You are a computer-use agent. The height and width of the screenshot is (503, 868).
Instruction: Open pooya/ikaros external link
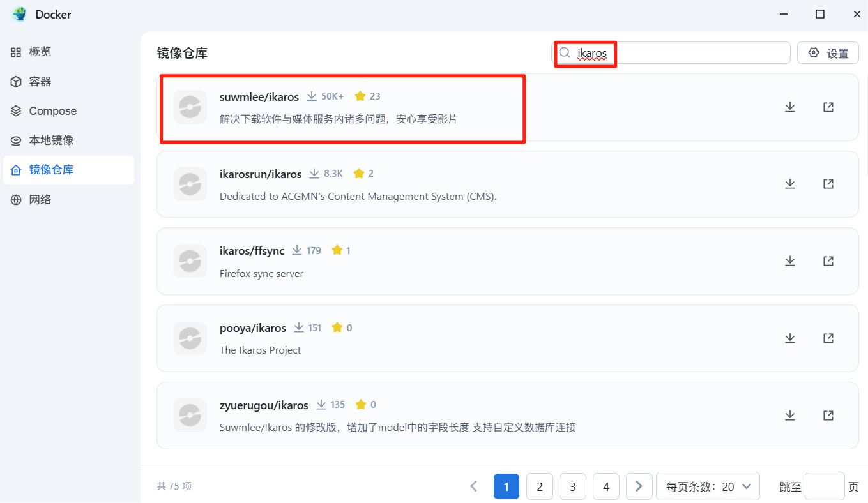tap(828, 338)
